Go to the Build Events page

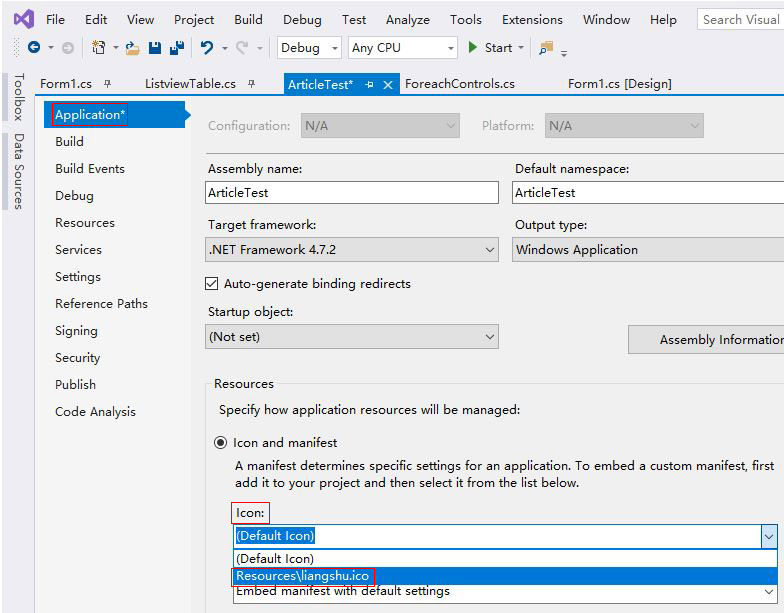click(90, 168)
